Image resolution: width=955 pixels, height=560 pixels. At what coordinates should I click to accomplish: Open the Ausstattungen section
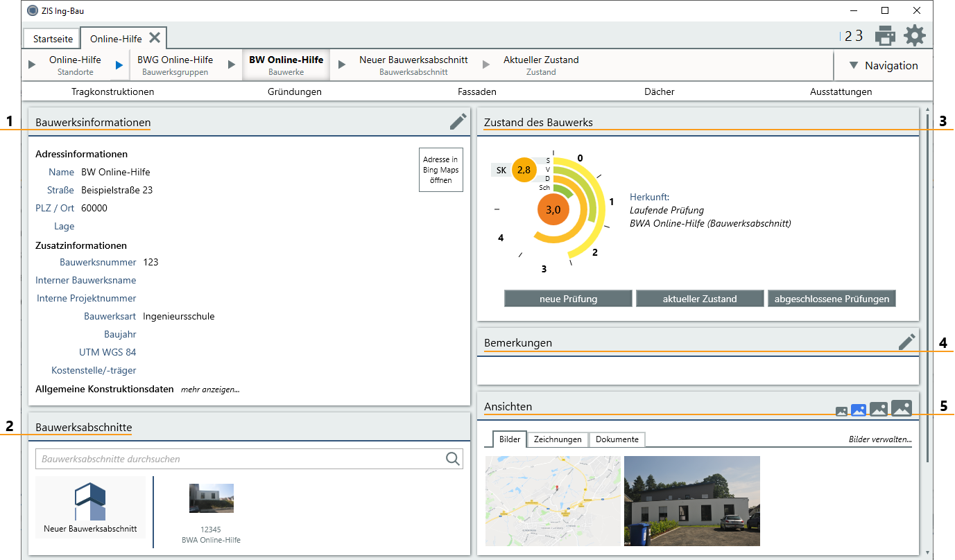841,91
